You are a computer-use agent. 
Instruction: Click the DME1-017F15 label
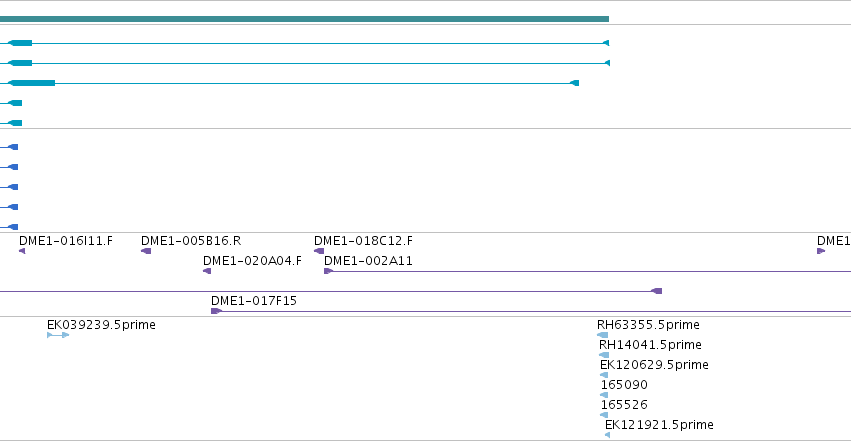tap(254, 301)
